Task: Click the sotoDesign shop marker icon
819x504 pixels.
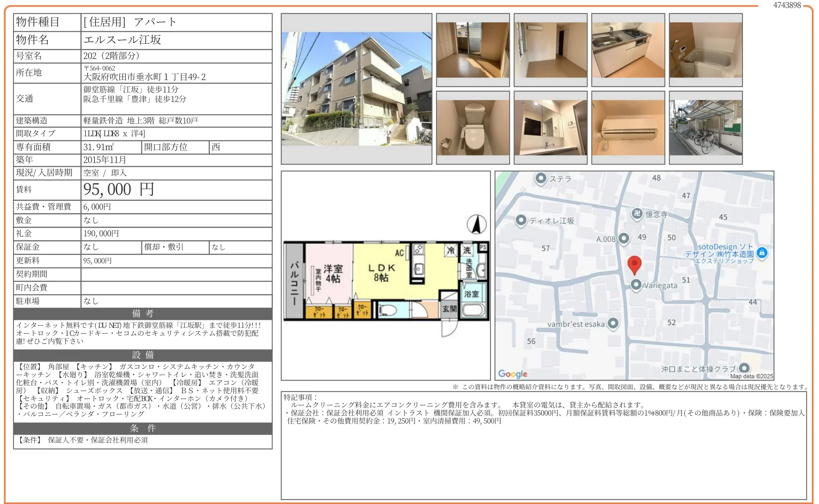Action: click(762, 252)
